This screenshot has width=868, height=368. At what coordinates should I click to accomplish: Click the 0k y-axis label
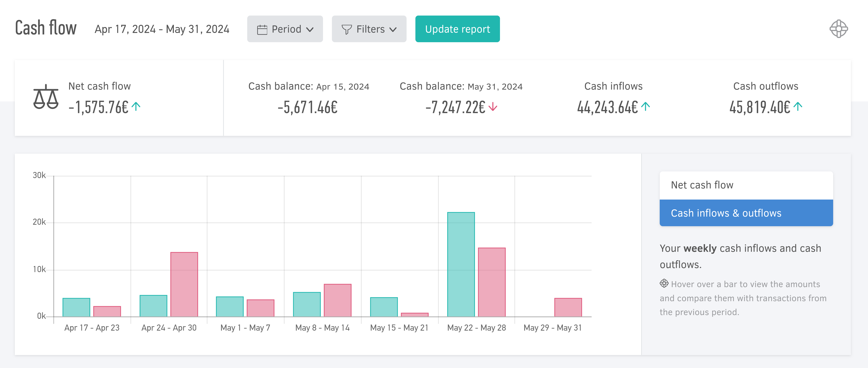coord(41,316)
